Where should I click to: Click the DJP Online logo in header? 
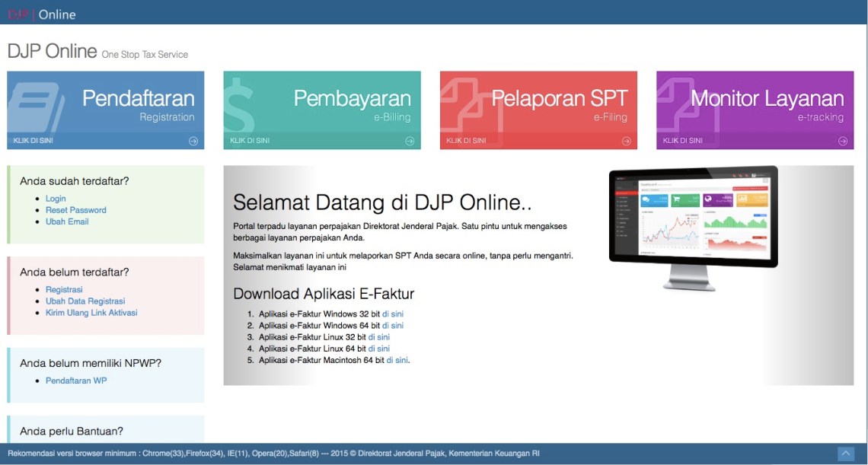pyautogui.click(x=42, y=14)
